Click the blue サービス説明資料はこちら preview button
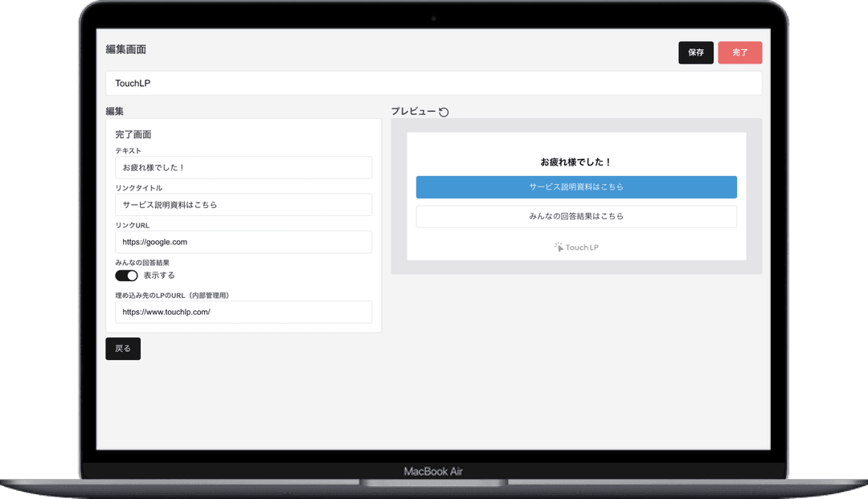The height and width of the screenshot is (499, 868). click(575, 187)
